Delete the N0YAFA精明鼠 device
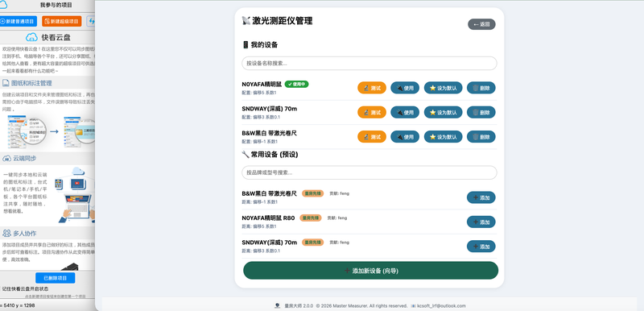Screen dimensions: 644x311 click(481, 88)
